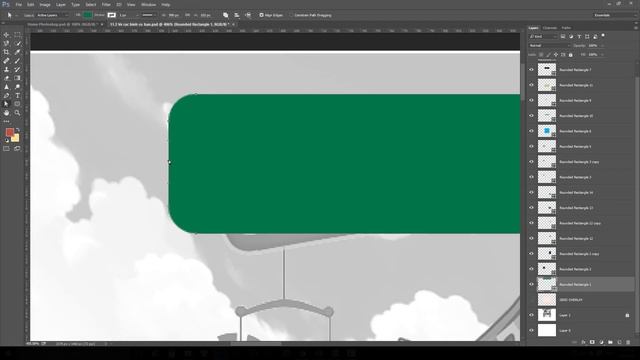Open path arrangement options
640x360 pixels.
248,15
